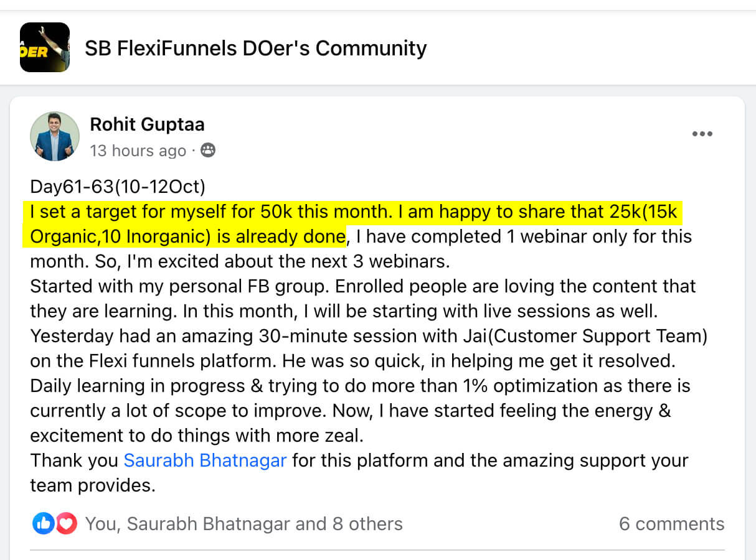Screen dimensions: 756x560
Task: Click the 13 hours ago timestamp
Action: click(138, 151)
